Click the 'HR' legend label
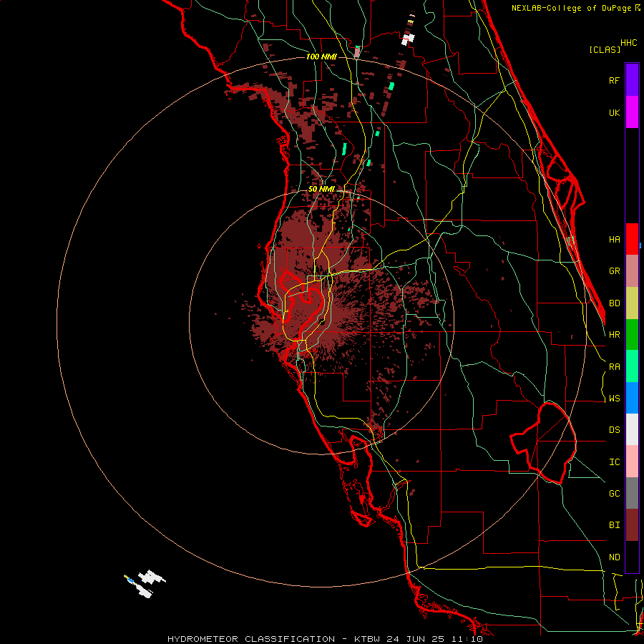The width and height of the screenshot is (644, 644). (615, 335)
